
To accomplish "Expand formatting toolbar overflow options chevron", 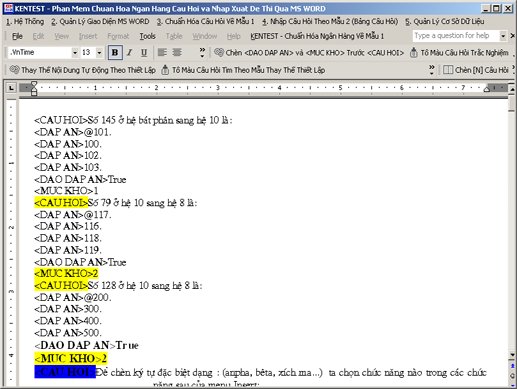I will pos(202,52).
